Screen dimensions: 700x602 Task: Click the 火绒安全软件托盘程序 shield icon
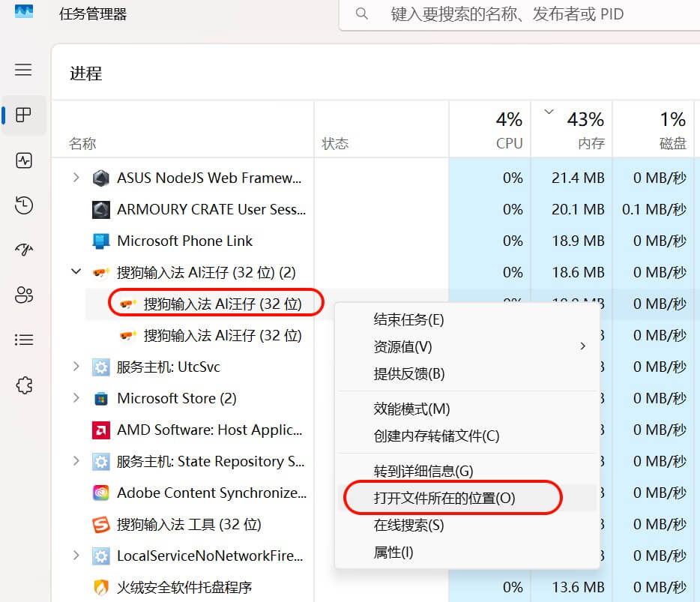click(101, 587)
